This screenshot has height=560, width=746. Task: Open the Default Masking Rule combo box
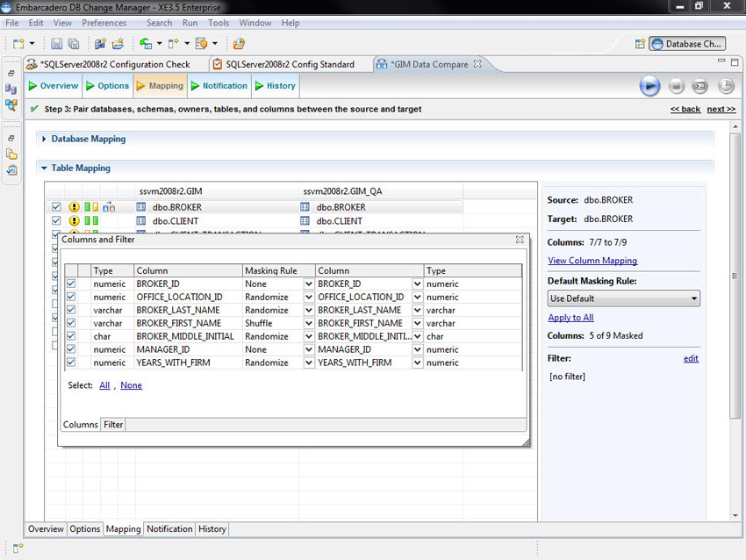[x=624, y=298]
